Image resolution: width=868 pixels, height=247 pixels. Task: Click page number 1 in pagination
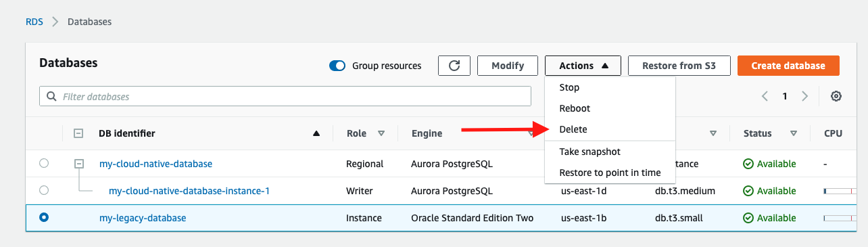click(785, 96)
